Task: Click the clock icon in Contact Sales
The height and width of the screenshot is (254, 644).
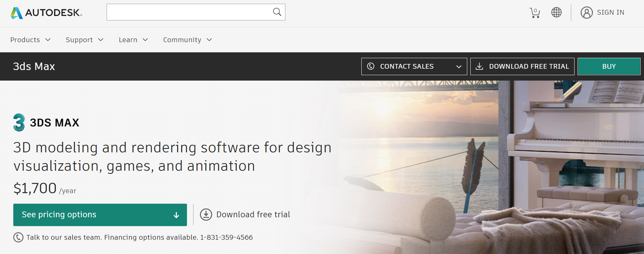Action: pyautogui.click(x=371, y=66)
